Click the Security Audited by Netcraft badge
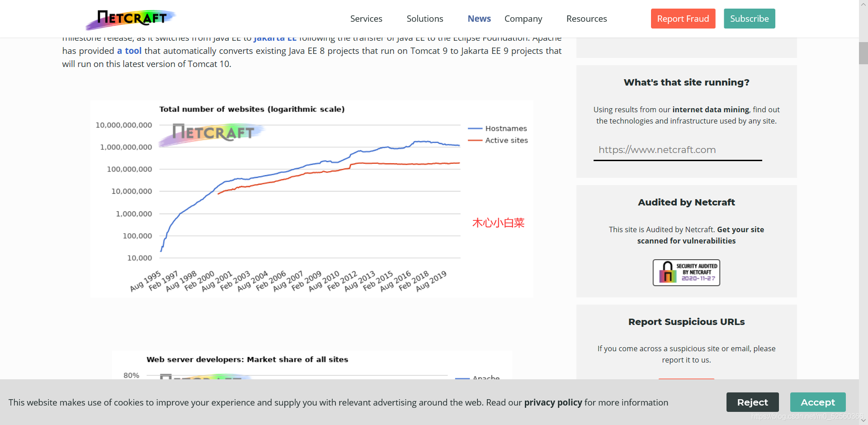 tap(686, 272)
